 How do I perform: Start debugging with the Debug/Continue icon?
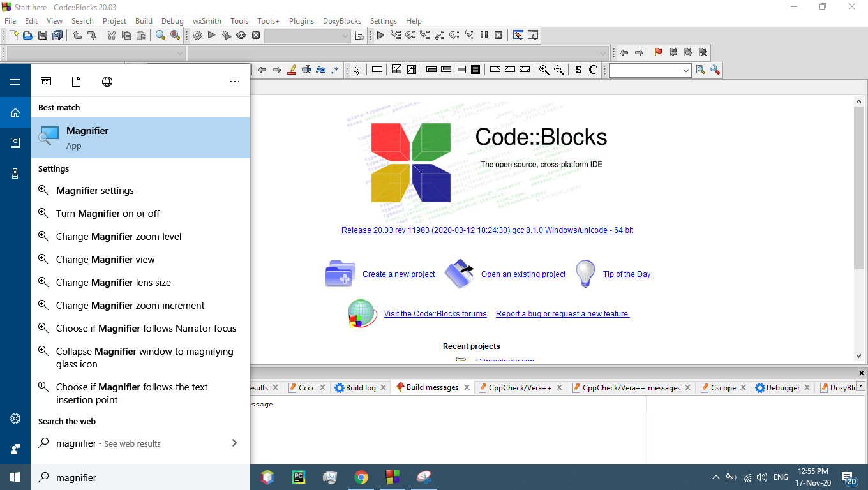click(380, 35)
